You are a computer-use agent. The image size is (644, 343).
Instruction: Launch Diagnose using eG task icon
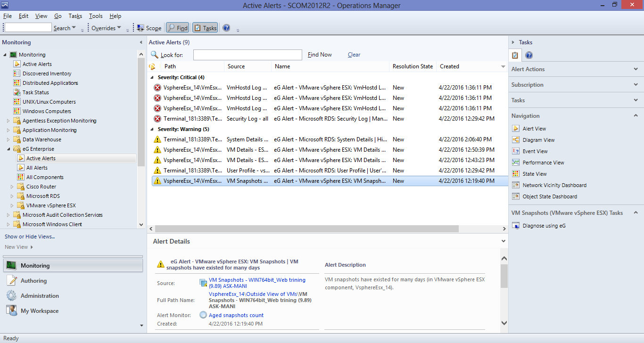pos(515,226)
